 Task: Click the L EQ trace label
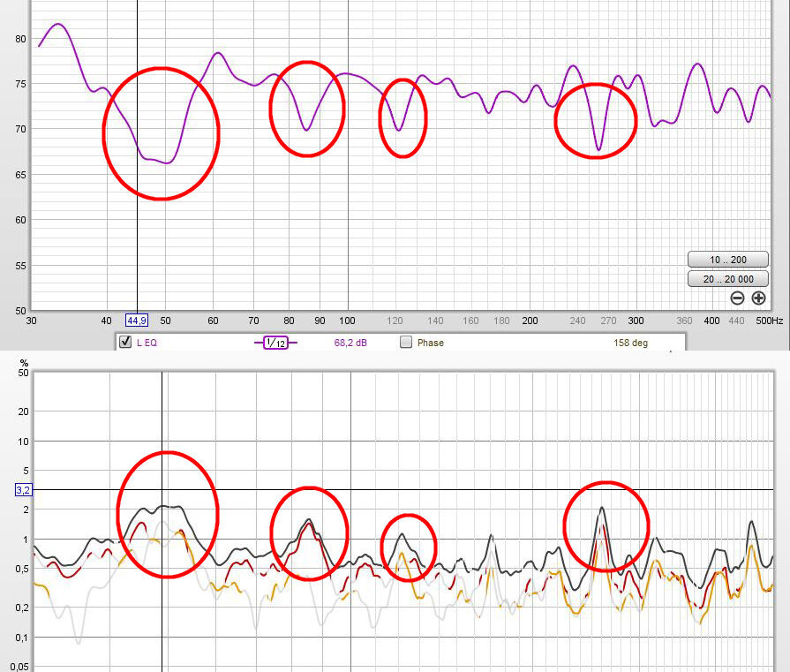click(147, 343)
